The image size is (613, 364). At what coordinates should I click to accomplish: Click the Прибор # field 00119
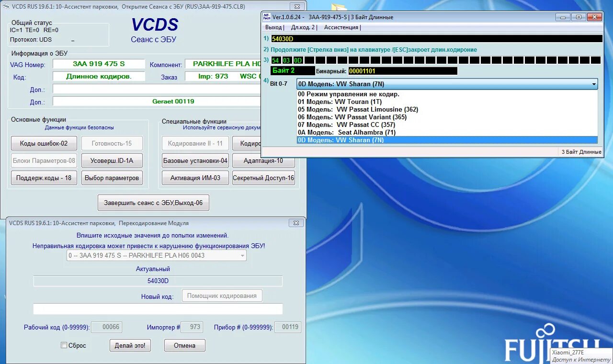point(288,327)
